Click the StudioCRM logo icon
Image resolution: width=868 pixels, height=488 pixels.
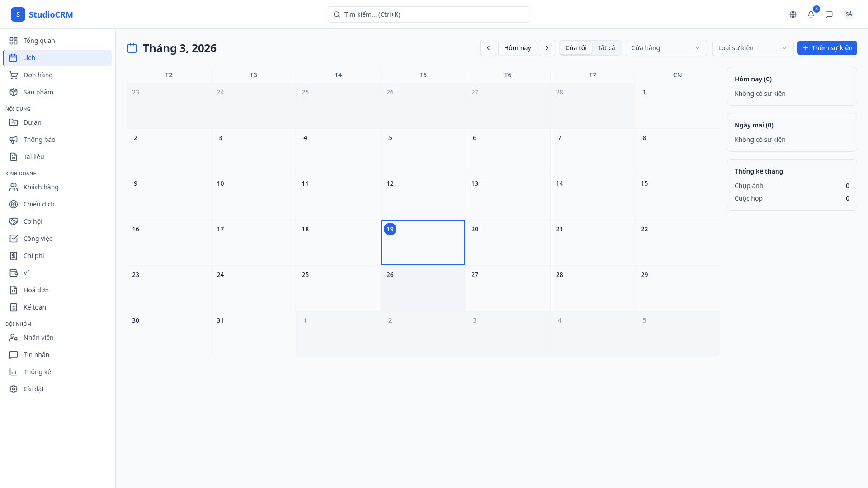coord(18,14)
